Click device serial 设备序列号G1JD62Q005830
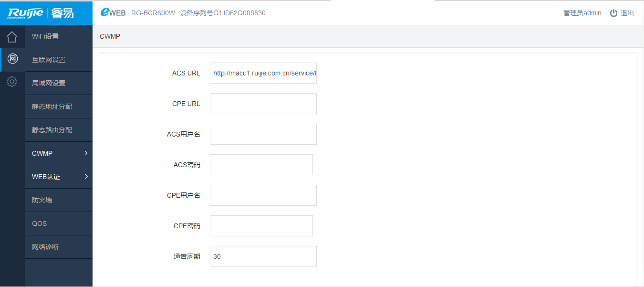Image resolution: width=644 pixels, height=287 pixels. [223, 13]
